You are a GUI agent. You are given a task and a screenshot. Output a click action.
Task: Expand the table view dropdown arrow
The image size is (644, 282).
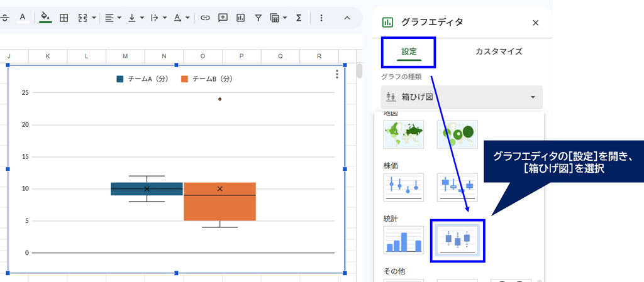click(x=285, y=18)
